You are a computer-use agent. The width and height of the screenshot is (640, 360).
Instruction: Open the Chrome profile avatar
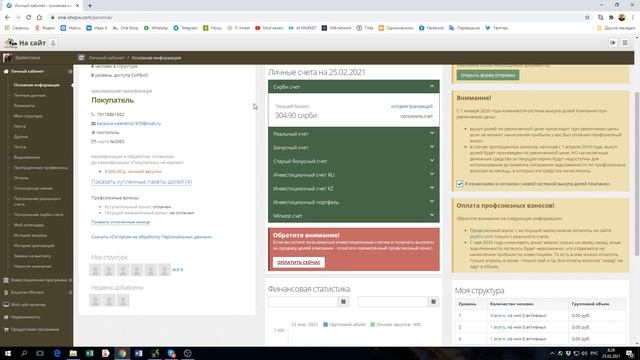(x=622, y=17)
